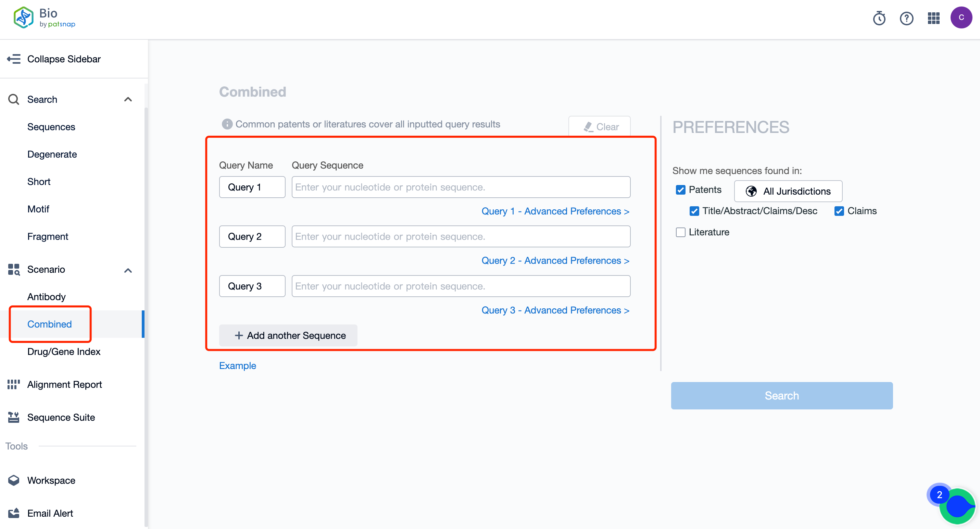Screen dimensions: 980x529
Task: Open Query 2 - Advanced Preferences link
Action: pos(555,260)
